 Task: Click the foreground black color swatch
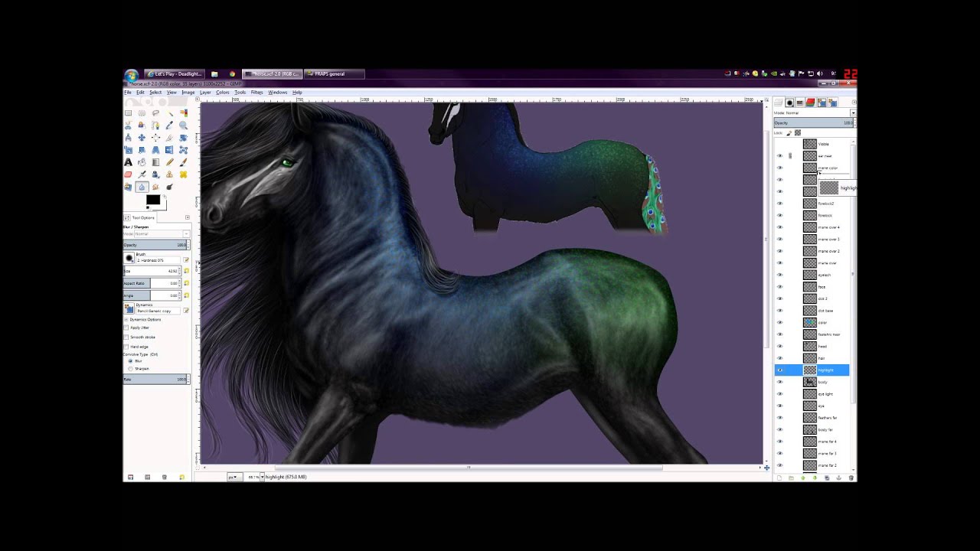coord(153,200)
